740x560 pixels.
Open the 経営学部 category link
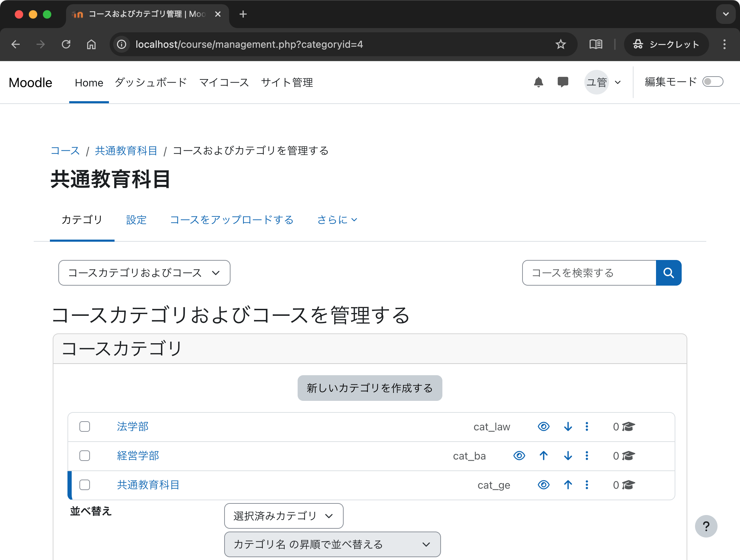tap(138, 456)
